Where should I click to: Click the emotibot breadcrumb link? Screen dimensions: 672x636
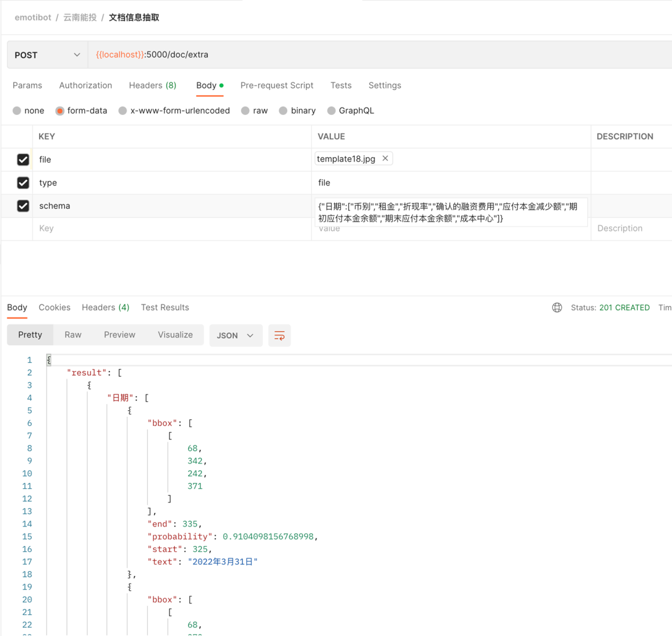tap(33, 17)
